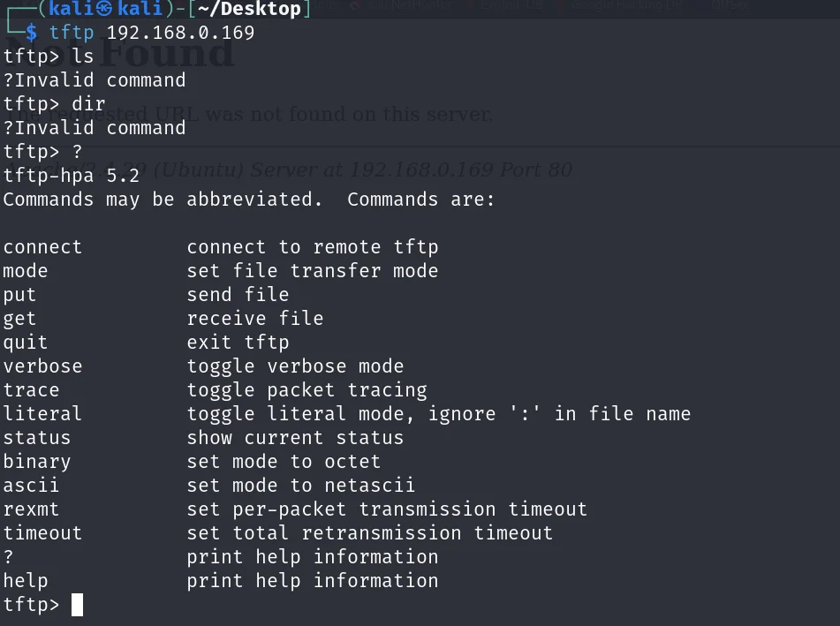The height and width of the screenshot is (626, 840).
Task: Click the "verbose" command name
Action: coord(42,366)
